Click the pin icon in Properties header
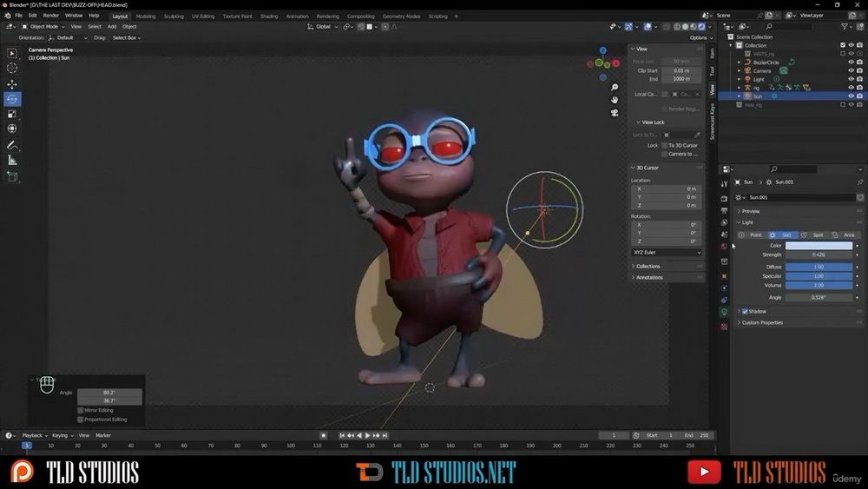The width and height of the screenshot is (868, 489). [859, 182]
